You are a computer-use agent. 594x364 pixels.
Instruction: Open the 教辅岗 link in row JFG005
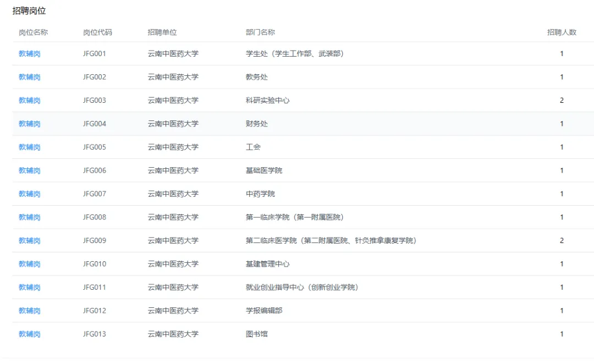[30, 147]
